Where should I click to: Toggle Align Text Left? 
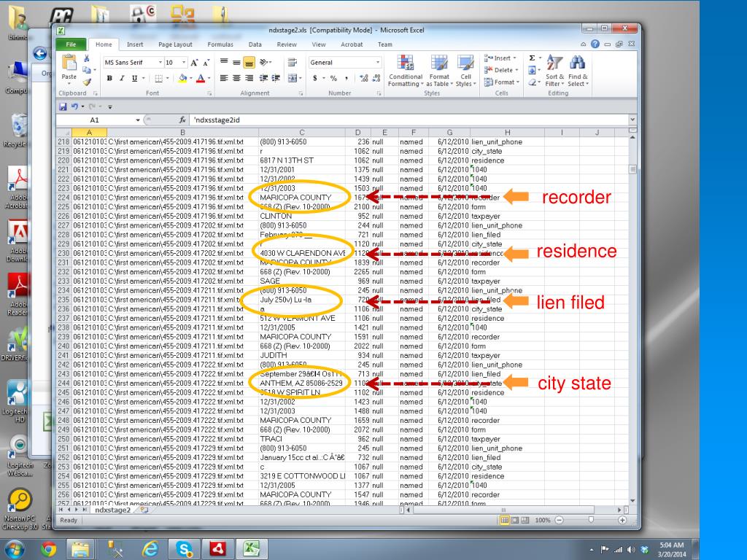click(x=224, y=78)
